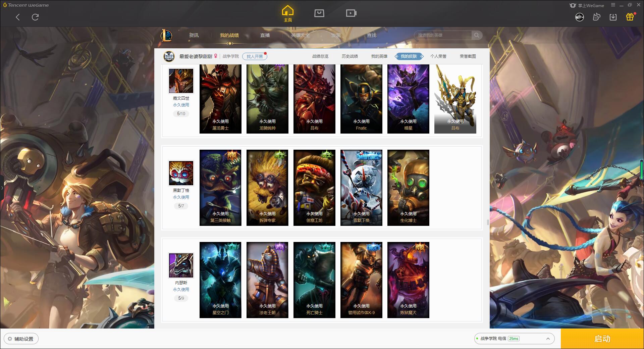The image size is (644, 349).
Task: Open the user avatar icon at top right
Action: [580, 17]
